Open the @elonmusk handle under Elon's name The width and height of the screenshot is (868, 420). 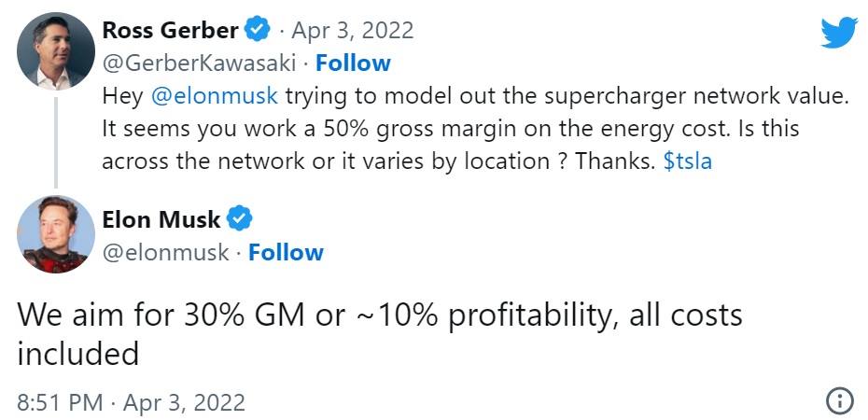163,253
